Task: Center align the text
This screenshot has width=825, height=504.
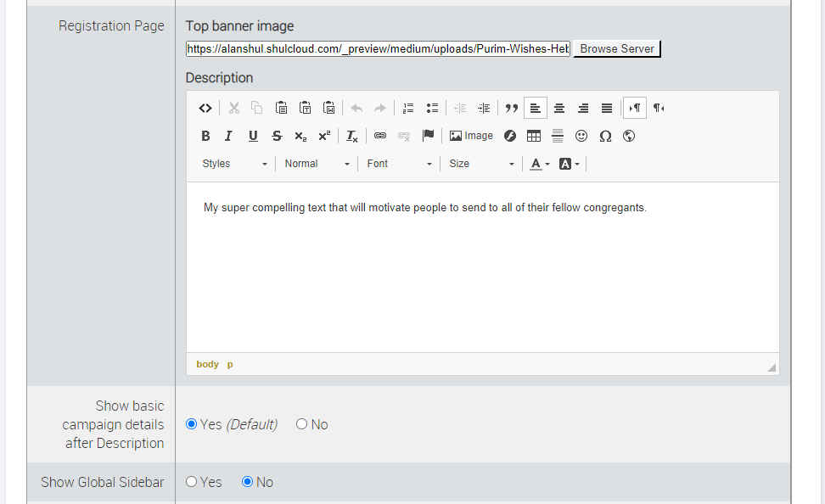Action: pyautogui.click(x=559, y=108)
